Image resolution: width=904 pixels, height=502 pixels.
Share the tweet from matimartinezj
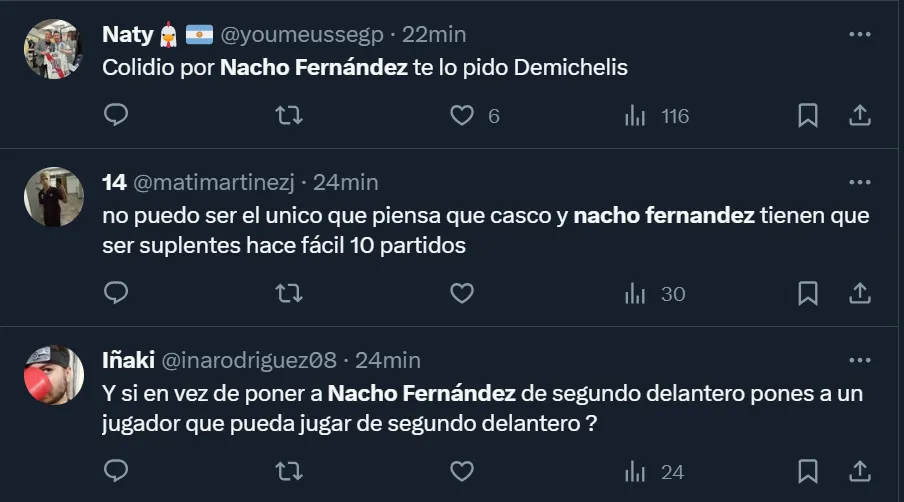(x=859, y=293)
